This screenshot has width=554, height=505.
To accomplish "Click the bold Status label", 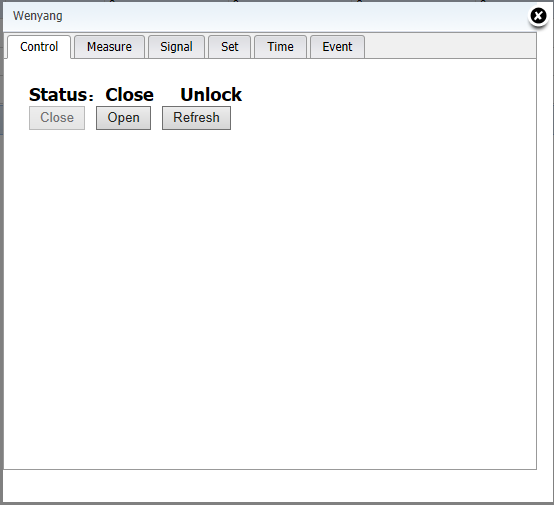I will pyautogui.click(x=61, y=95).
